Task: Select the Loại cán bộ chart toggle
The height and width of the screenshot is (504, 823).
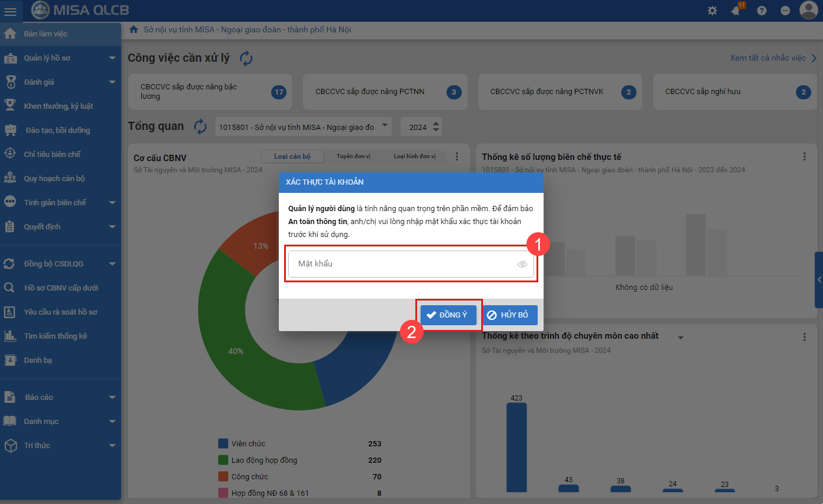Action: coord(292,156)
